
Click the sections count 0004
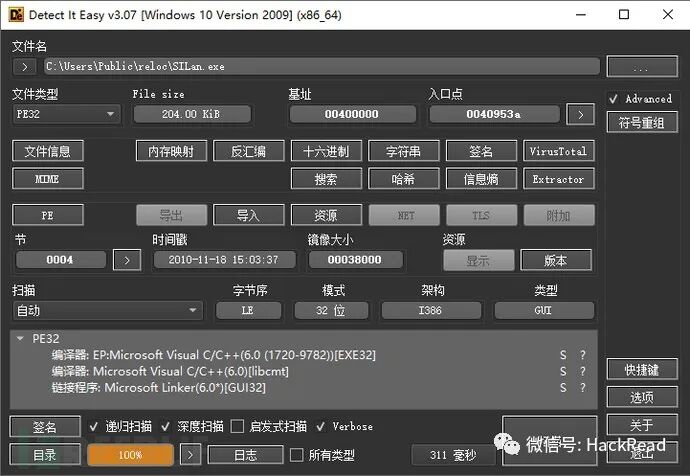click(x=60, y=260)
